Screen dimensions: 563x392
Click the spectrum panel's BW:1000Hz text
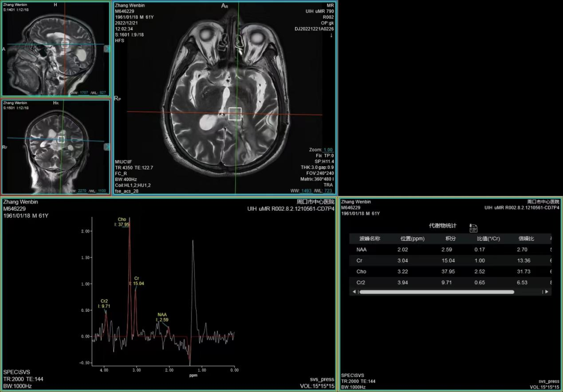(17, 386)
